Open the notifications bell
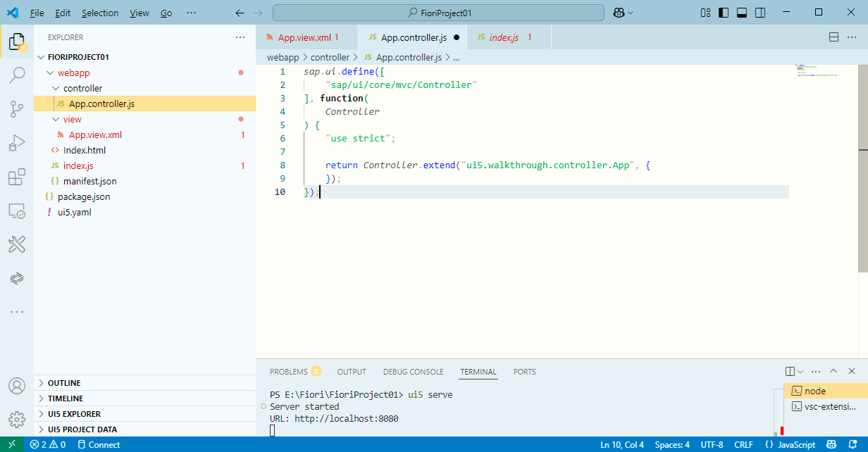The image size is (868, 452). [x=853, y=444]
